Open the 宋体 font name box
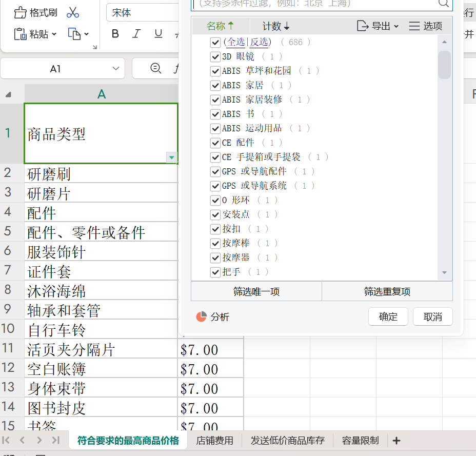 pos(143,13)
